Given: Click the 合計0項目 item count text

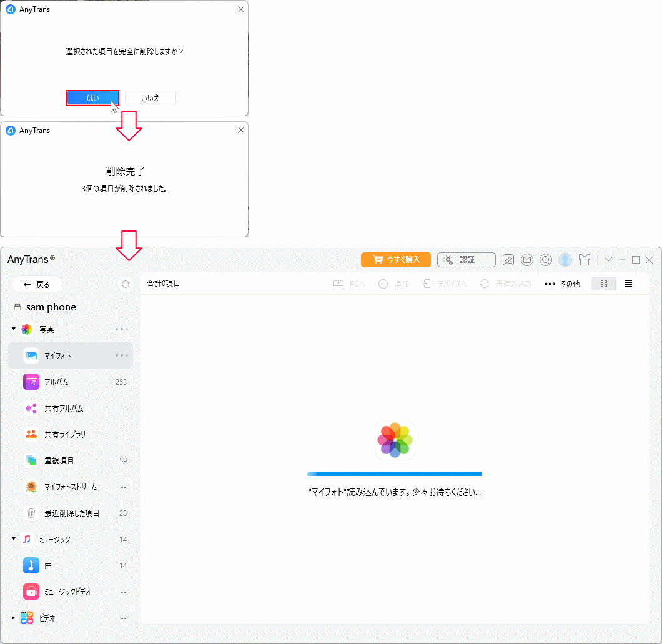Looking at the screenshot, I should pyautogui.click(x=164, y=284).
